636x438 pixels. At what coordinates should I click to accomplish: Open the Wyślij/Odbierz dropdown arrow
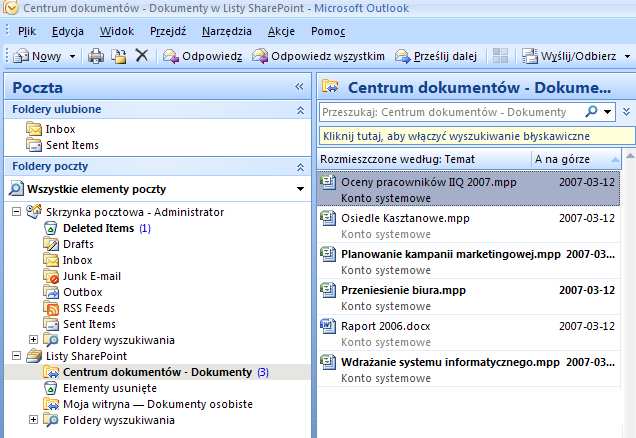[x=627, y=56]
